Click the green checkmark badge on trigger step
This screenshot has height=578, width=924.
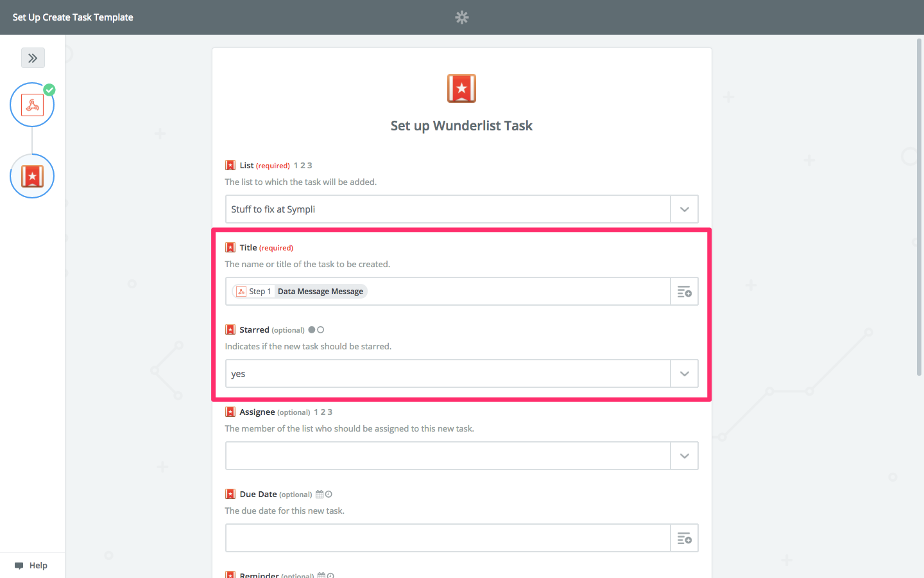tap(49, 90)
